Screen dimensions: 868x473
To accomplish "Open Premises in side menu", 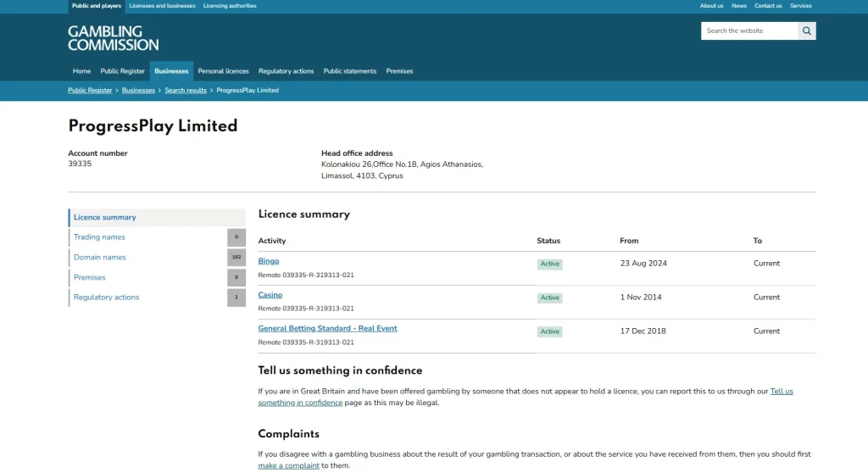I will [89, 277].
